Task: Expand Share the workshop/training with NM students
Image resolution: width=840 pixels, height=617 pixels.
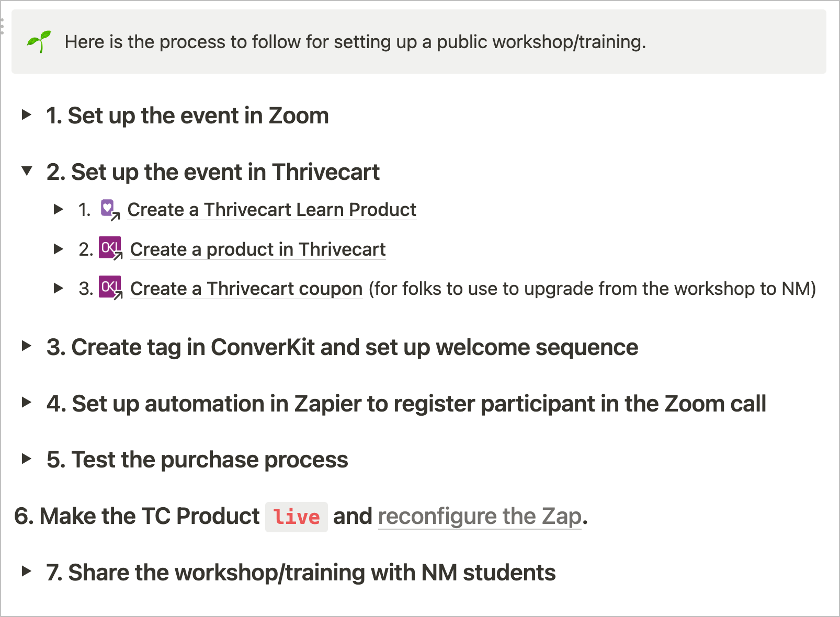Action: pos(27,571)
